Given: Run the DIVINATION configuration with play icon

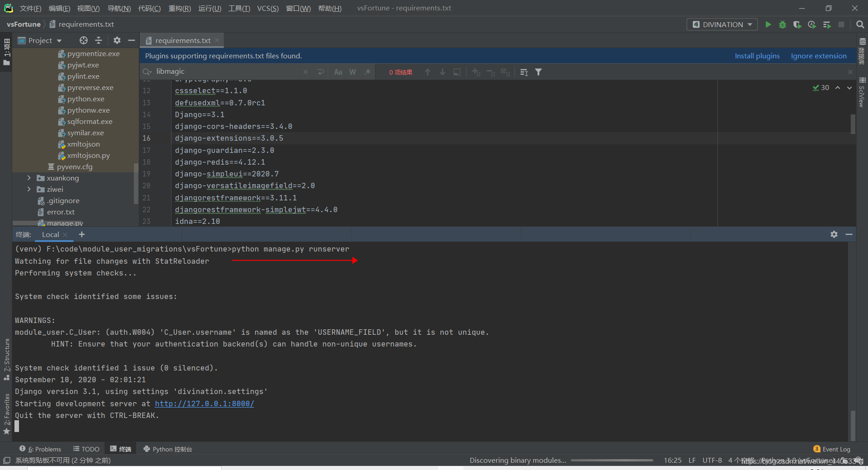Looking at the screenshot, I should click(x=768, y=24).
